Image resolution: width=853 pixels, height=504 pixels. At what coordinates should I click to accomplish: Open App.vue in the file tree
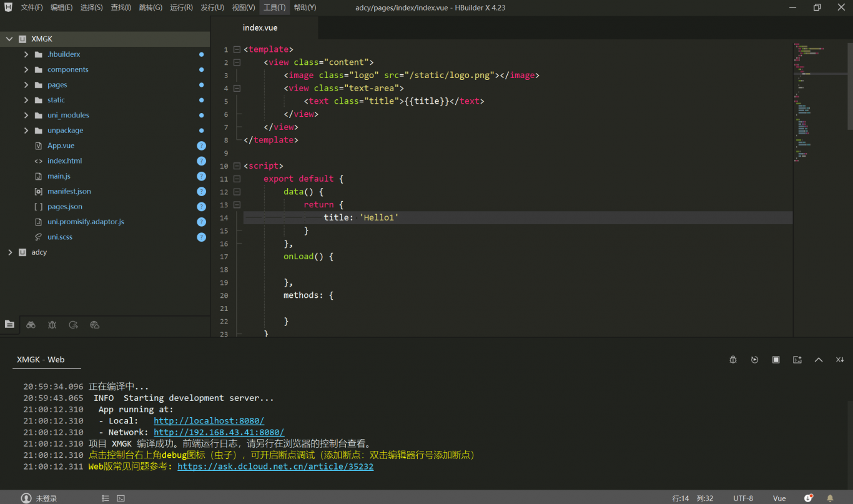point(61,146)
